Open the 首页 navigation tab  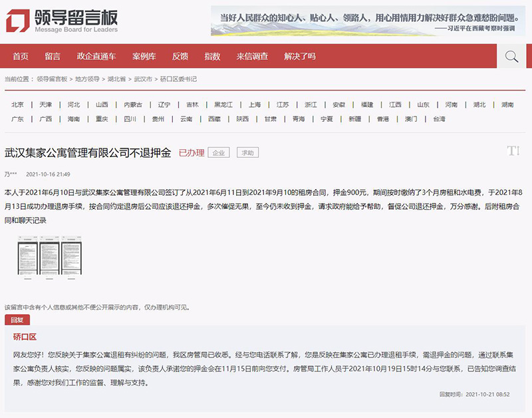[x=21, y=57]
